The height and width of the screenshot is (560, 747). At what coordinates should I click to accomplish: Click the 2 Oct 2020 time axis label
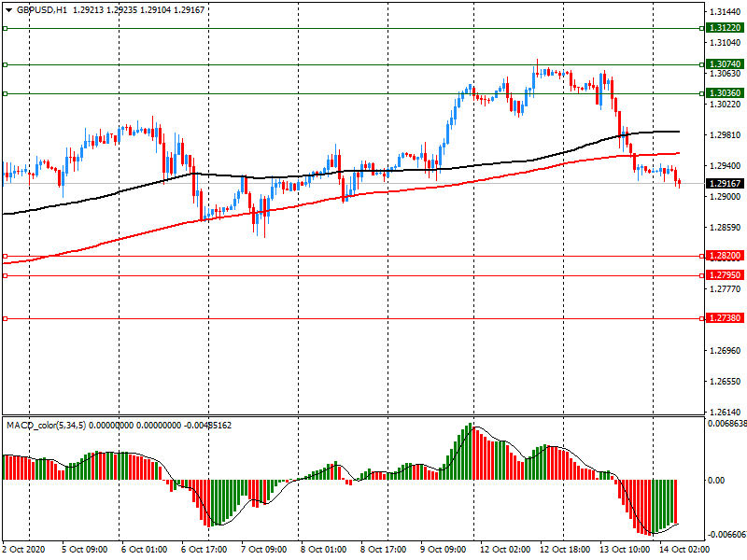point(24,550)
